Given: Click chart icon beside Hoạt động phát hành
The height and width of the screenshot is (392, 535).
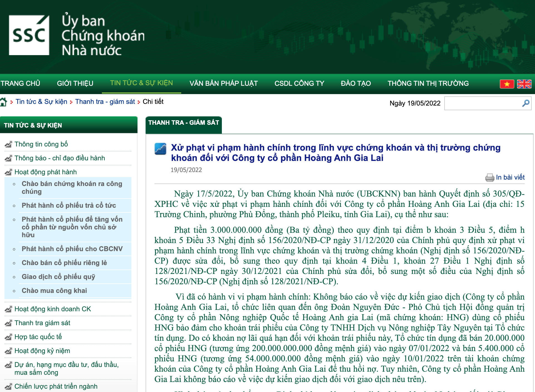Looking at the screenshot, I should 8,172.
